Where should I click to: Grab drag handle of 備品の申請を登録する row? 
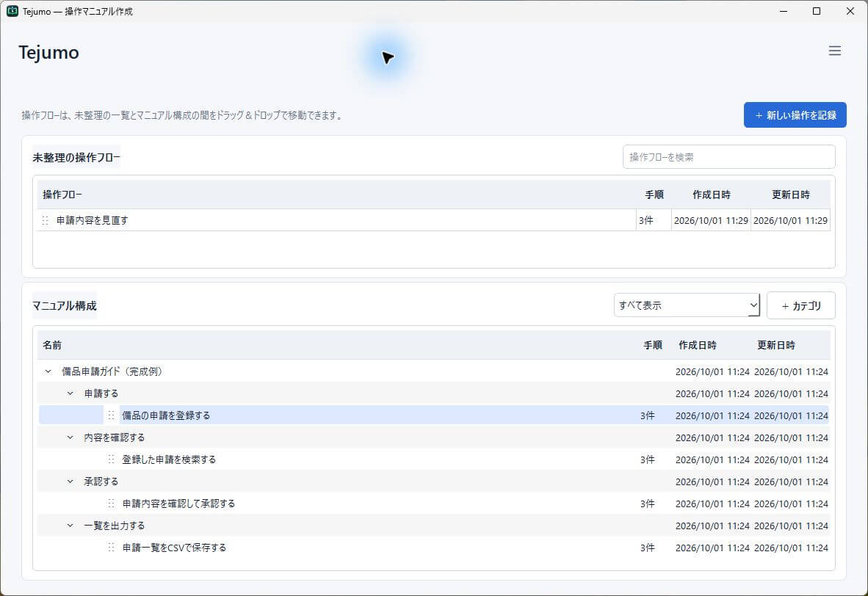point(112,415)
